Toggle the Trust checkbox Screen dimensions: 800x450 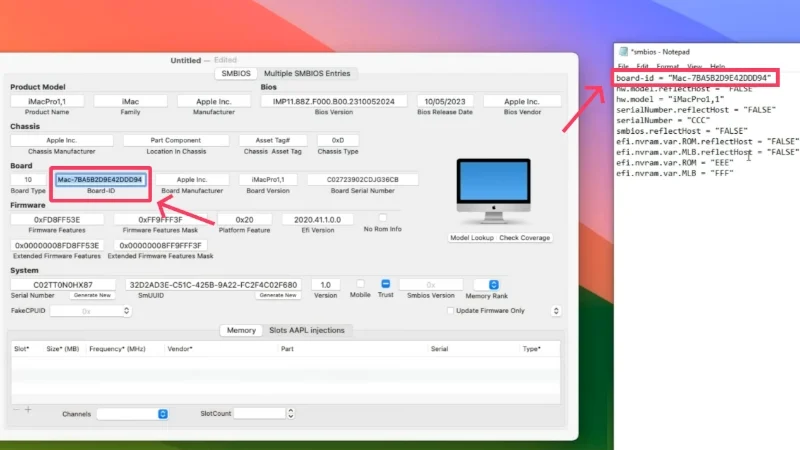pos(386,284)
